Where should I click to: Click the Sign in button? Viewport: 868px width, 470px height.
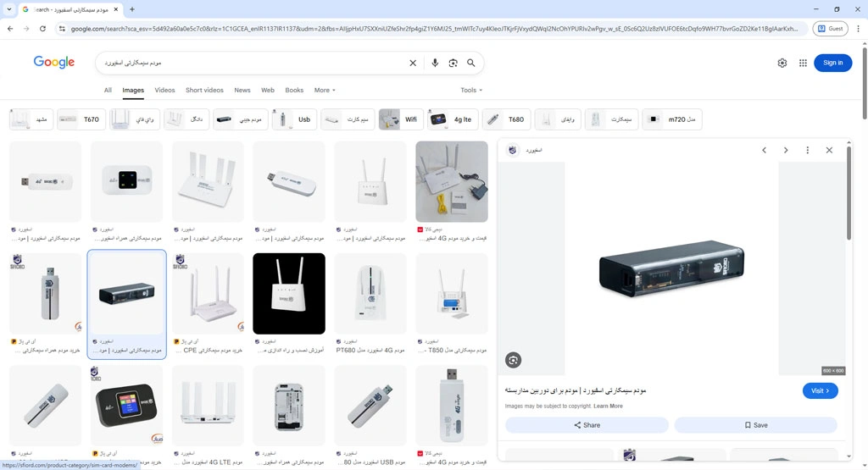tap(832, 63)
